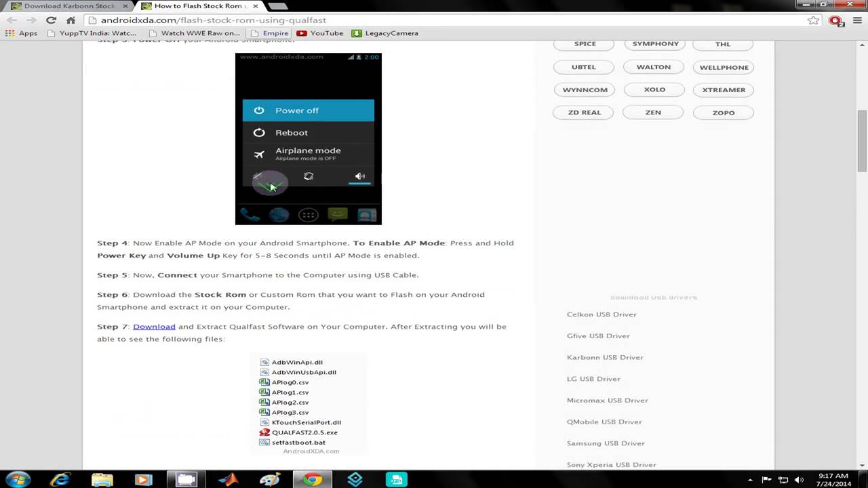Open the Action Center flag tray icon
The width and height of the screenshot is (868, 488).
[x=767, y=480]
